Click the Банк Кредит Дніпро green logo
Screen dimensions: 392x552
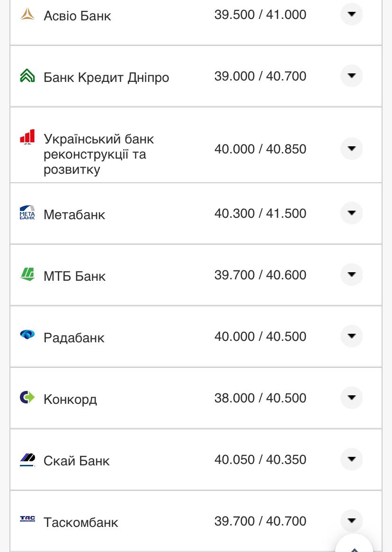(27, 76)
